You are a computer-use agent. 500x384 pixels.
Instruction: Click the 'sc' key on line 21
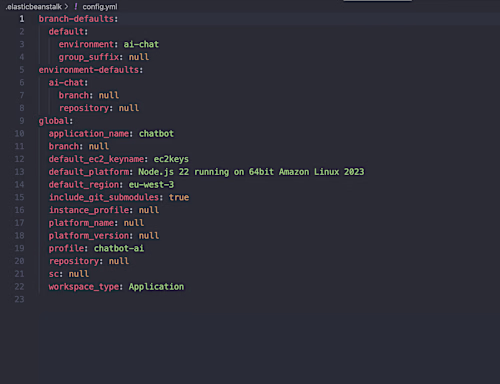tap(54, 274)
